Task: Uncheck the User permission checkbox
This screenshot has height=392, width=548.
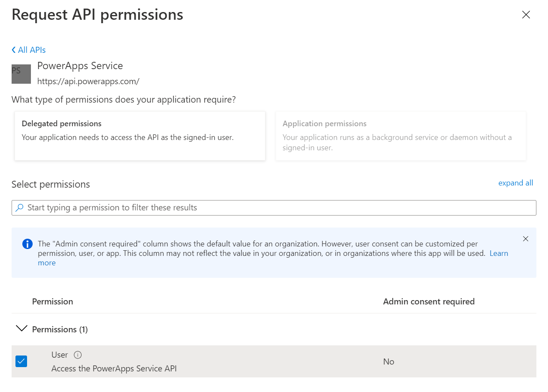Action: pos(21,362)
